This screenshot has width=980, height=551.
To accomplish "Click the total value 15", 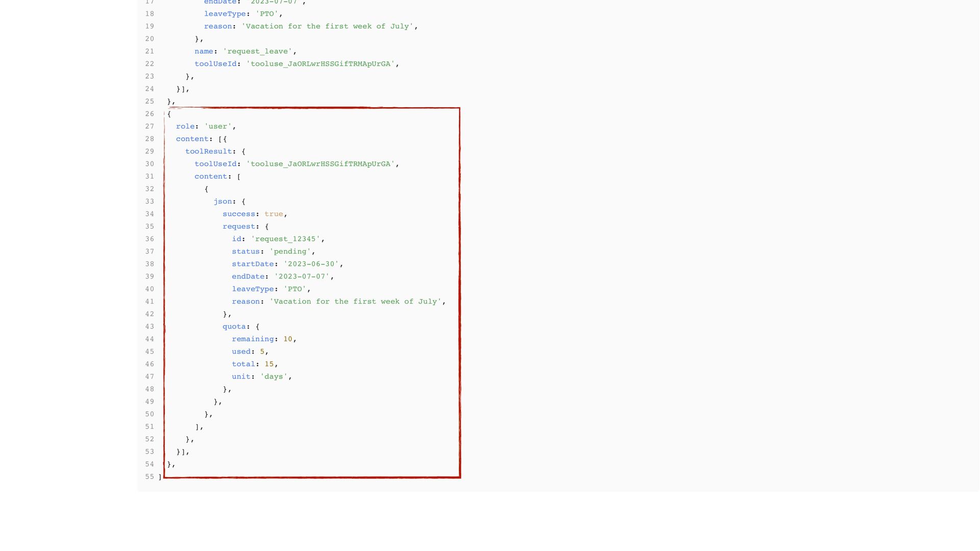I will click(269, 364).
